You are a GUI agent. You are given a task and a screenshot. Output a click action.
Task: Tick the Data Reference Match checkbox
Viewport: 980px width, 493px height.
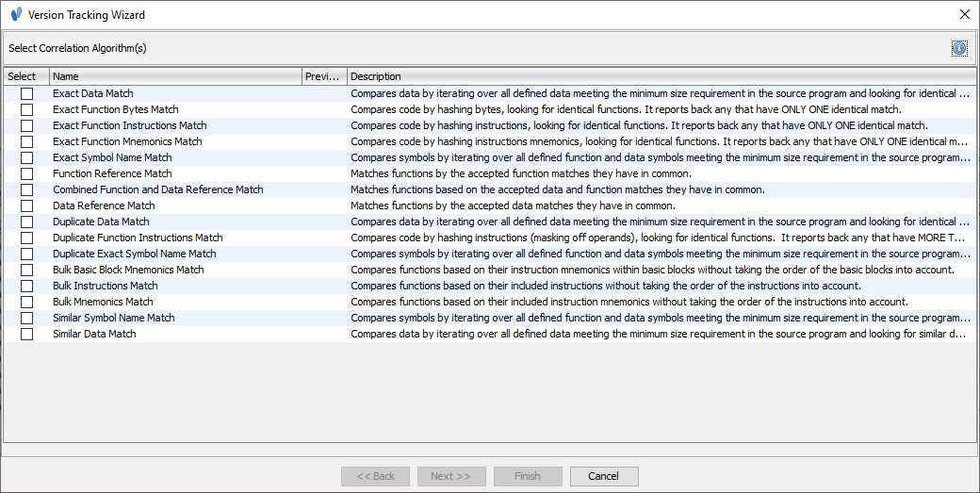pos(27,205)
